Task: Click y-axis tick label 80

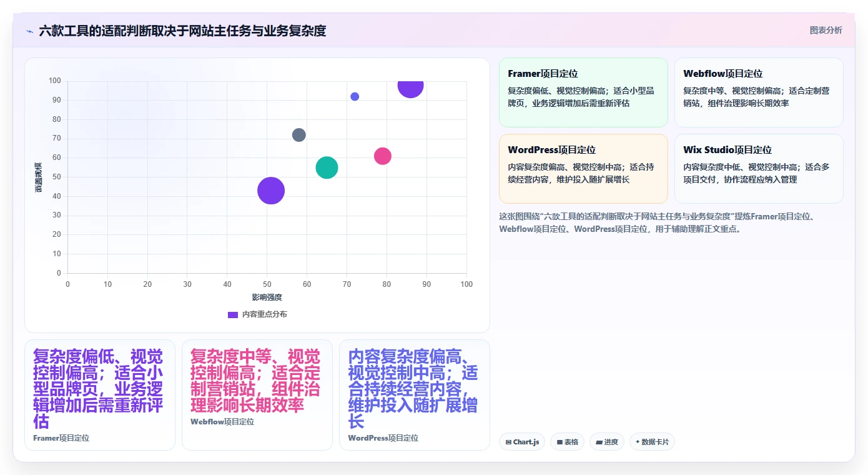Action: [x=57, y=119]
